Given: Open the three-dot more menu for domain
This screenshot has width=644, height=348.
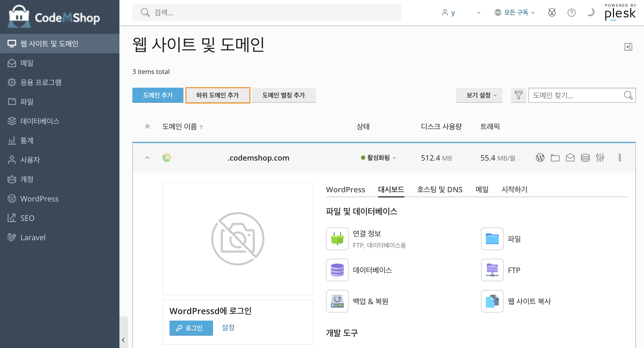Looking at the screenshot, I should (x=620, y=158).
